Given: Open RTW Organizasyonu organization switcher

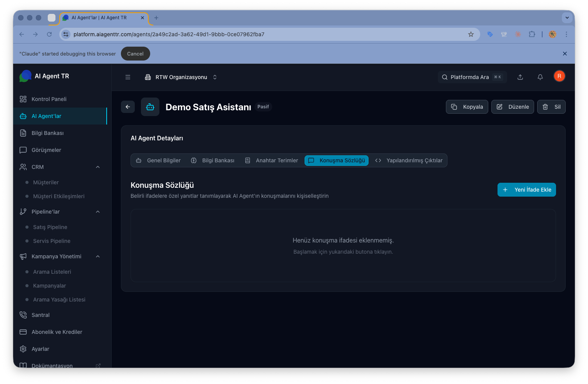Looking at the screenshot, I should (181, 77).
